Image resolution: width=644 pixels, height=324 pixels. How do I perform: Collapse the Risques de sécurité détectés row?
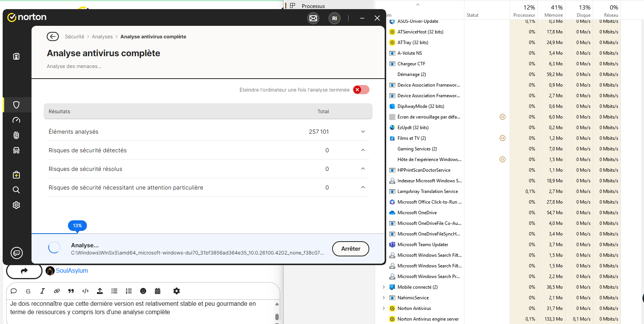[x=363, y=150]
